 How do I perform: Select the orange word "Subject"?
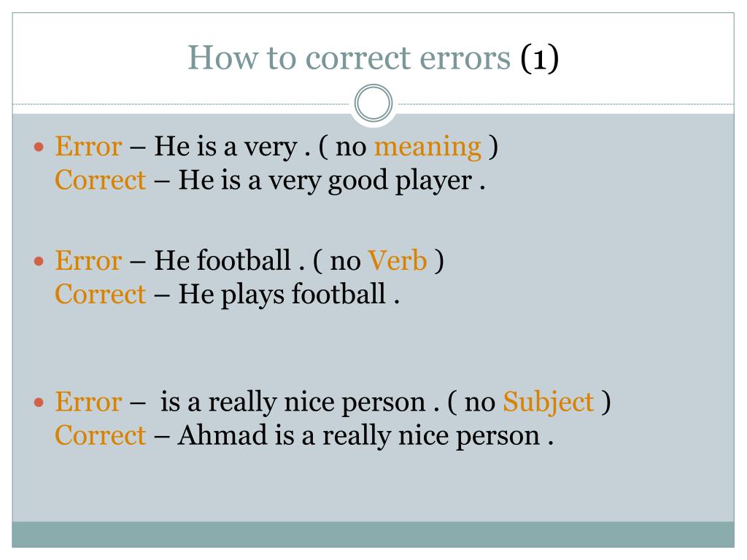click(549, 402)
